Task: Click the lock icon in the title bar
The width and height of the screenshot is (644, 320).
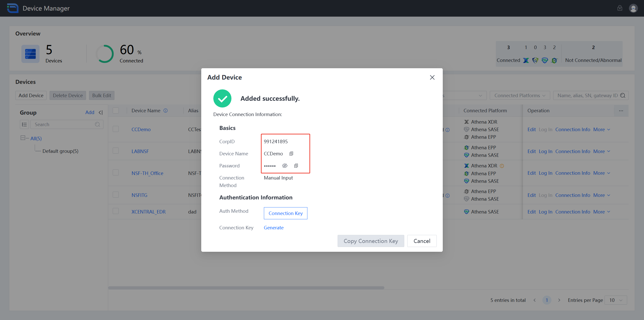Action: click(620, 8)
